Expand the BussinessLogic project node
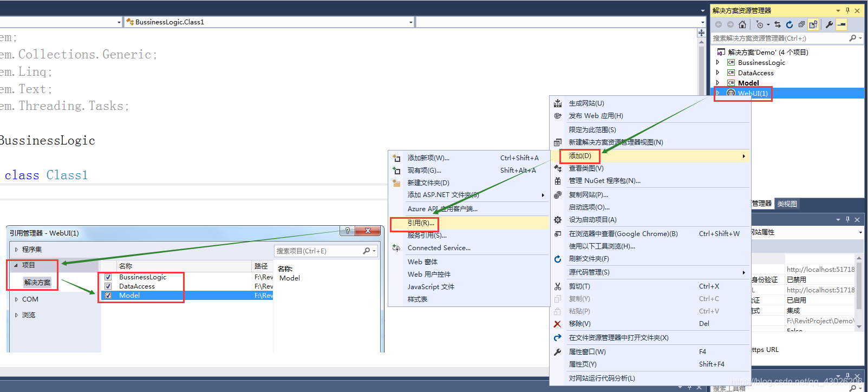Screen dimensions: 868x392 coord(718,62)
